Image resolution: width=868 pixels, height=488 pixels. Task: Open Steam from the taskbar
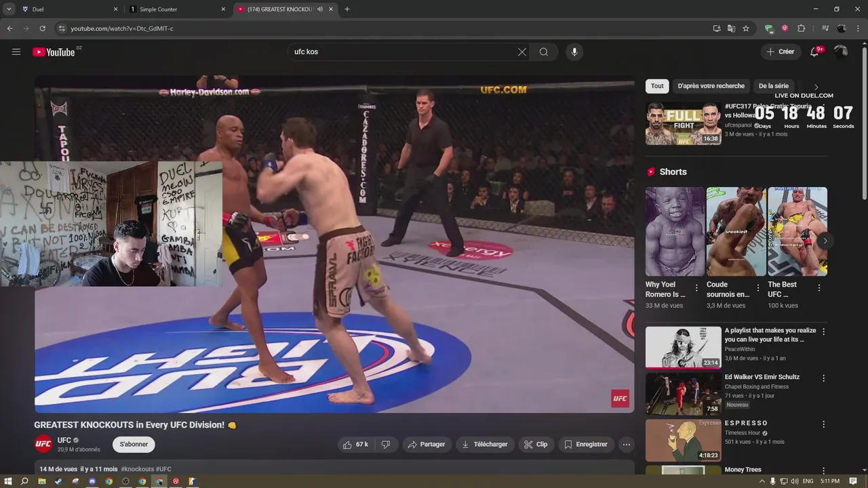[x=58, y=481]
